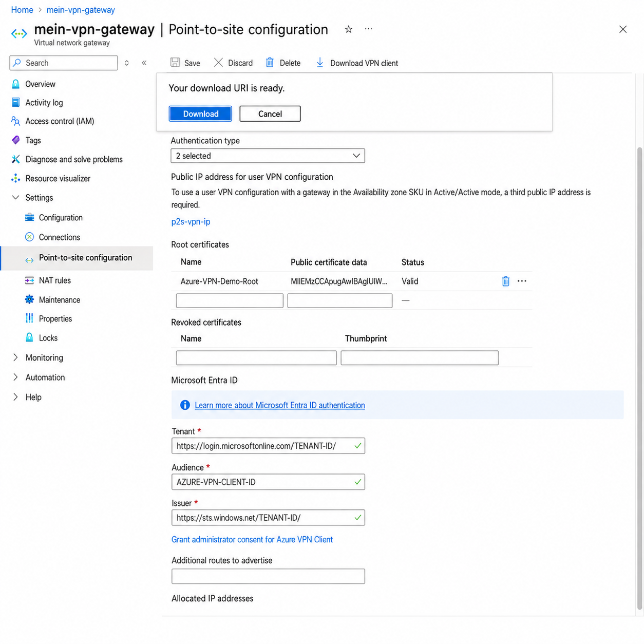
Task: Click the expand/collapse arrows next to search
Action: (x=127, y=63)
